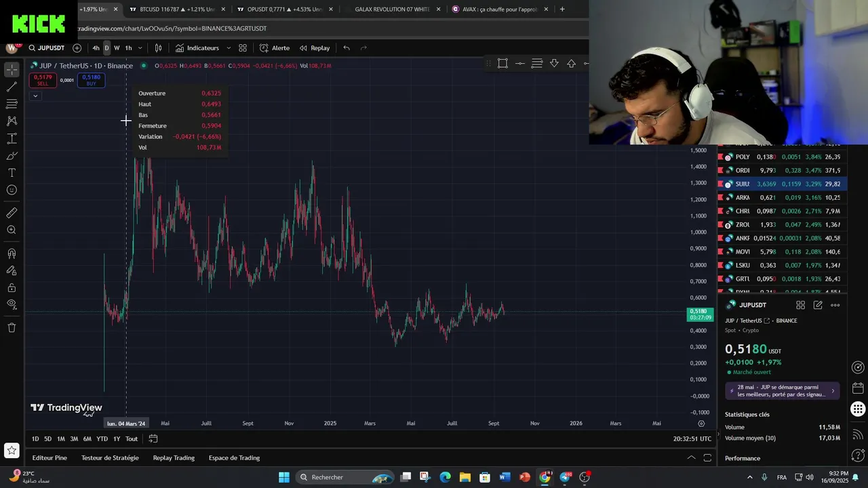Screen dimensions: 868x488
Task: Toggle lock all drawings
Action: tap(12, 288)
